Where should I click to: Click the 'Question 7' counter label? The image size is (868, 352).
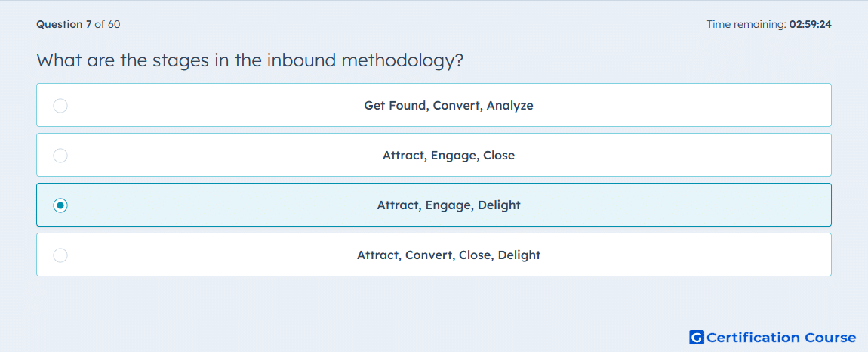pos(63,24)
